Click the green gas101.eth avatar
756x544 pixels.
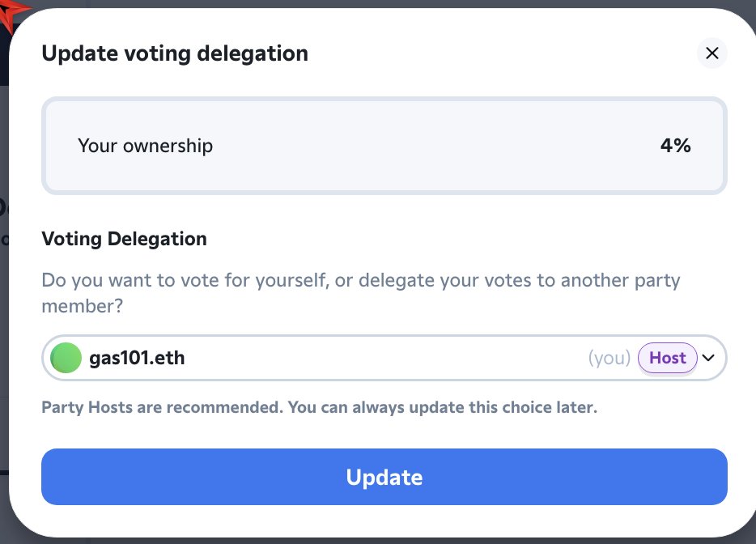pyautogui.click(x=66, y=358)
